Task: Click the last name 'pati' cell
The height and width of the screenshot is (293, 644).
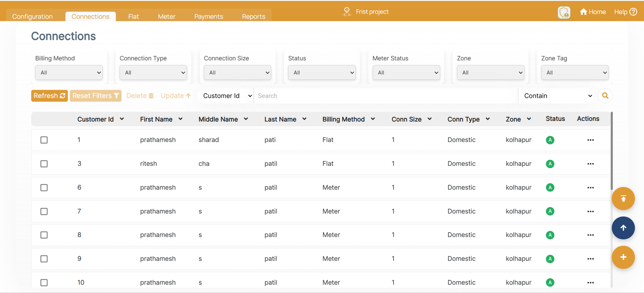Action: (270, 140)
